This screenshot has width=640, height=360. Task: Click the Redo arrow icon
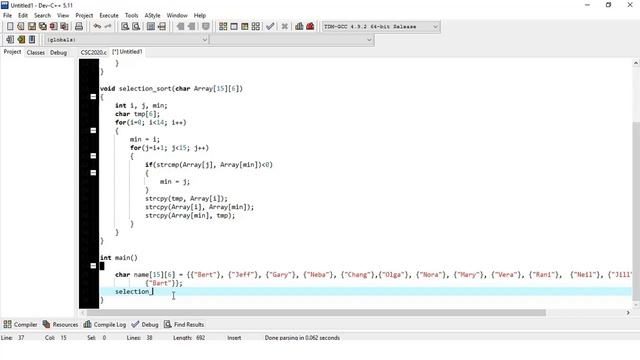coord(108,27)
